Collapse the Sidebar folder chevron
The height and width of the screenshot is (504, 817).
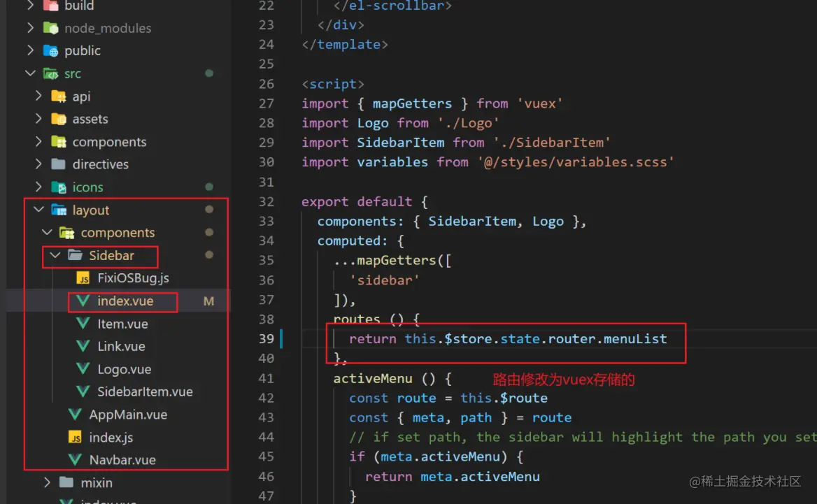(x=55, y=255)
